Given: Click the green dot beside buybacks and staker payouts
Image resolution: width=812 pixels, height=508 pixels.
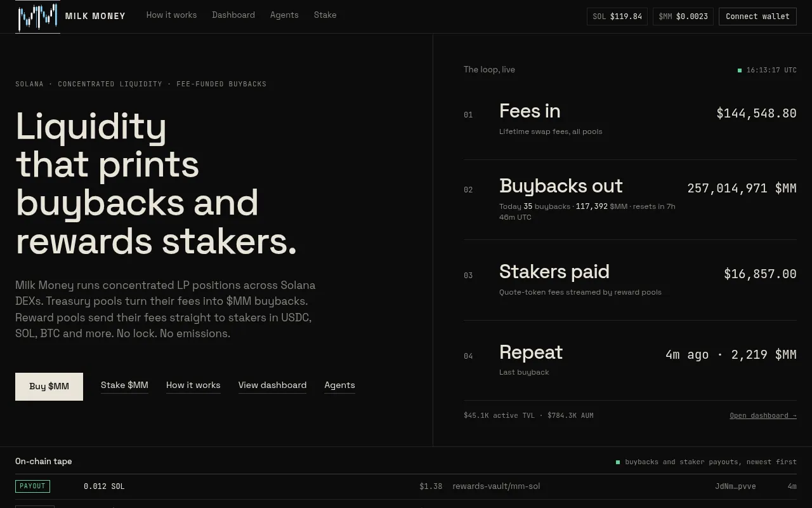Looking at the screenshot, I should [x=618, y=462].
